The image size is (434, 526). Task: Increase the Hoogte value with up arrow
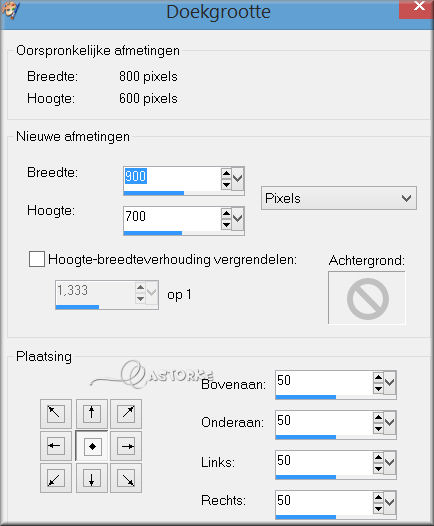point(226,213)
